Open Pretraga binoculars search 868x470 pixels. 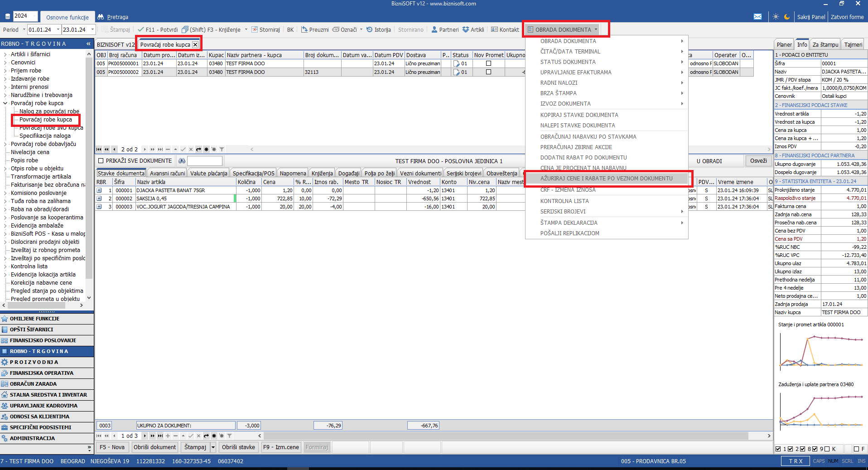(113, 17)
